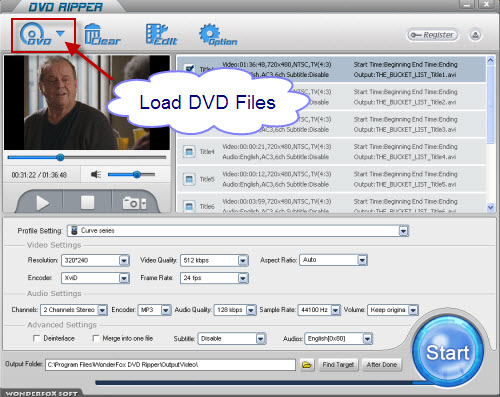
Task: Open the Subtitle Disable dropdown
Action: (x=261, y=339)
